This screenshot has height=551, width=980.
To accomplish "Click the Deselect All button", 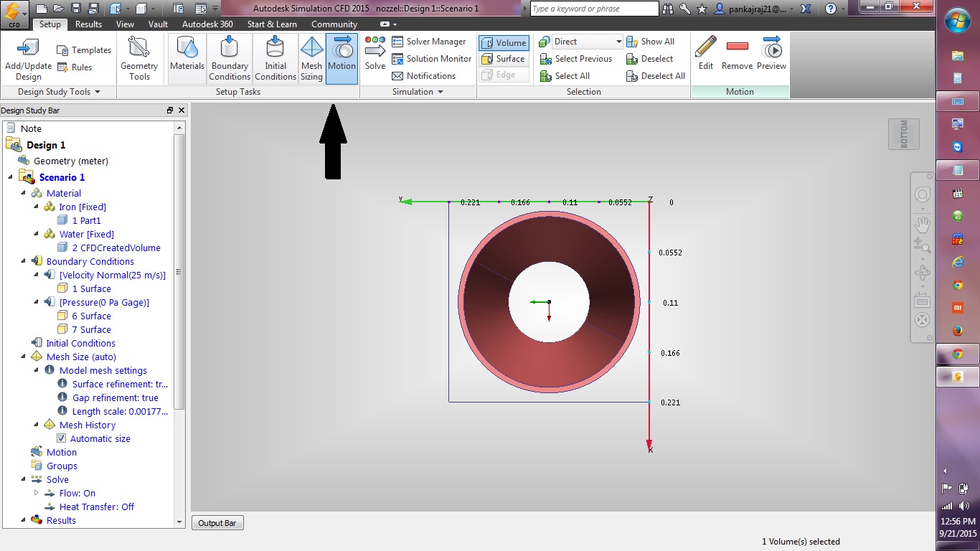I will [656, 76].
